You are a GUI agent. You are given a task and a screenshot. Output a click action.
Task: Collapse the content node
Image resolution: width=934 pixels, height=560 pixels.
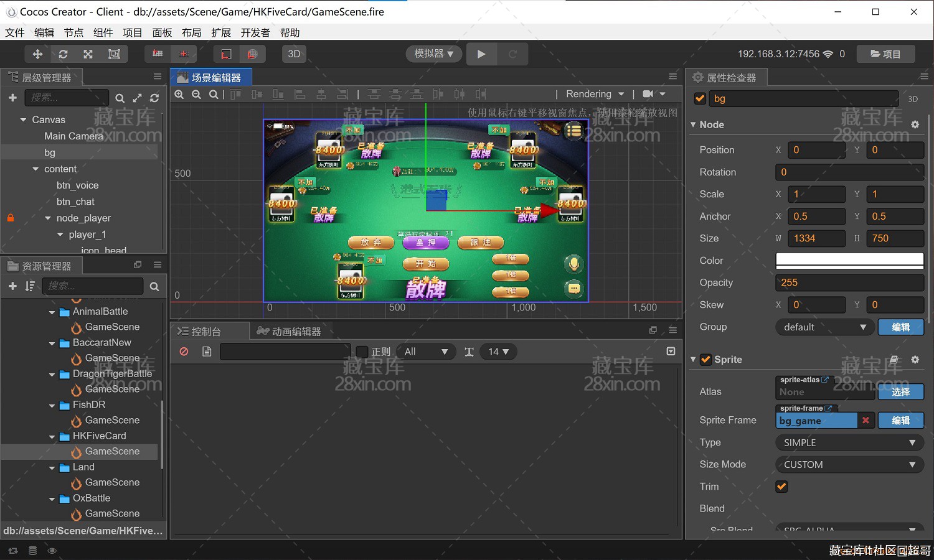click(35, 169)
